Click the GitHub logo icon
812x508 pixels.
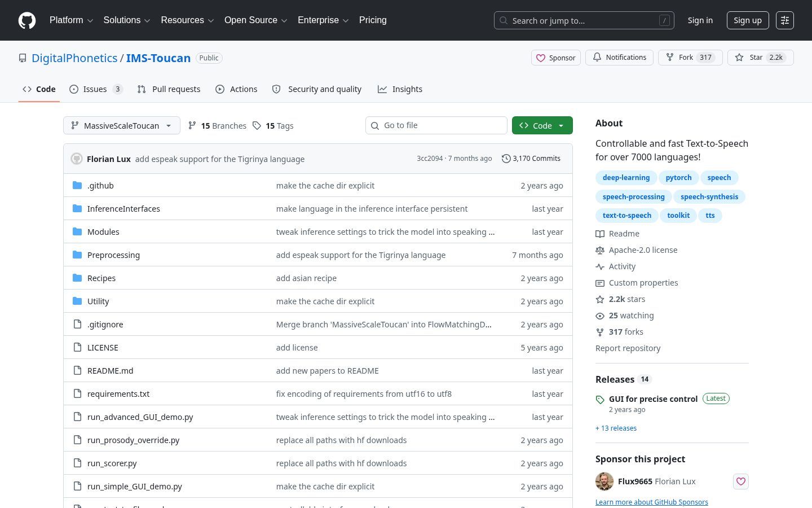pos(27,20)
